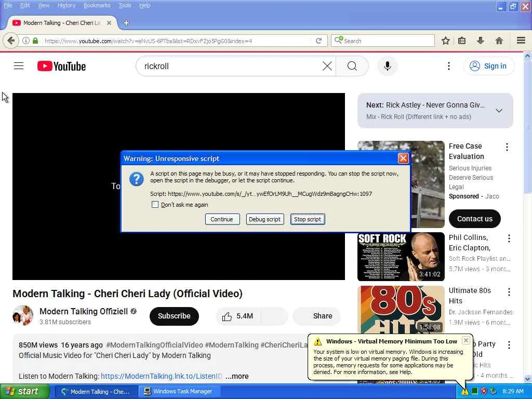The image size is (532, 399).
Task: Click the URL address field
Action: pyautogui.click(x=177, y=41)
